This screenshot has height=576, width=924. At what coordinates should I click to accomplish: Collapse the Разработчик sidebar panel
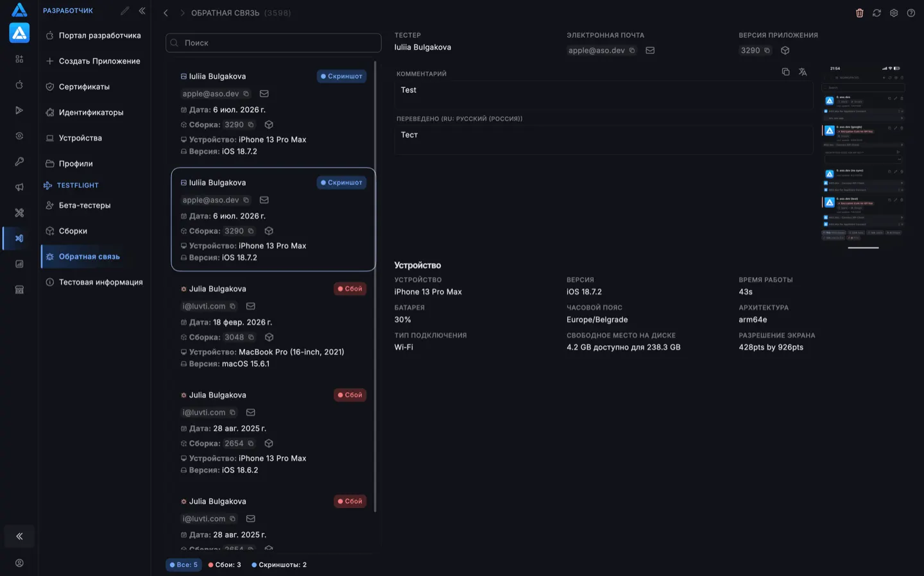pos(142,11)
